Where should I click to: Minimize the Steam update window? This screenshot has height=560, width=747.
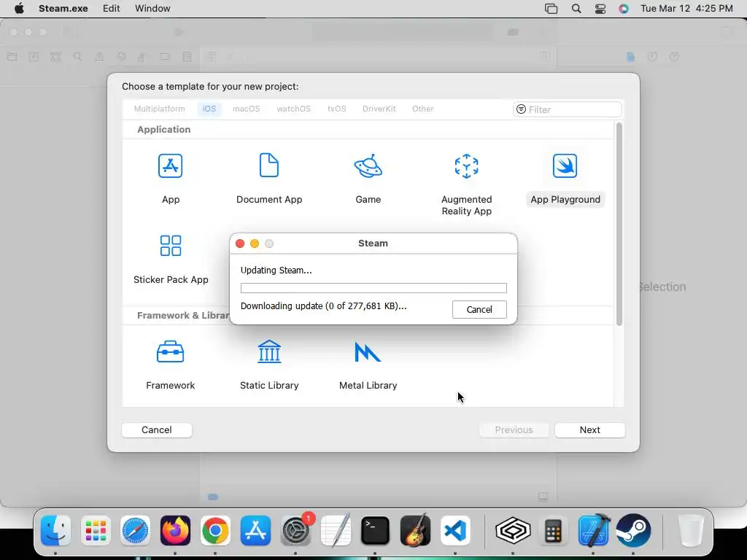point(255,244)
